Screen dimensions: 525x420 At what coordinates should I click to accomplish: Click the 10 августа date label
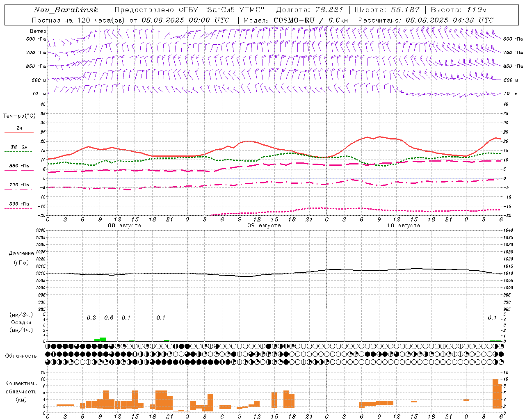pos(404,226)
